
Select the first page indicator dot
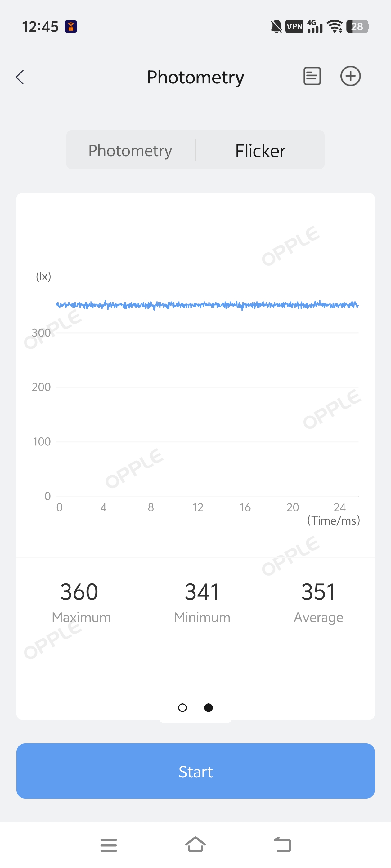pos(182,708)
